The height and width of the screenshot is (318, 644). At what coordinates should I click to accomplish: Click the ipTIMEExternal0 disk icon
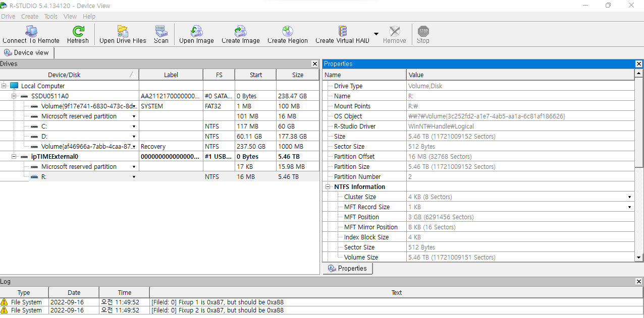24,157
